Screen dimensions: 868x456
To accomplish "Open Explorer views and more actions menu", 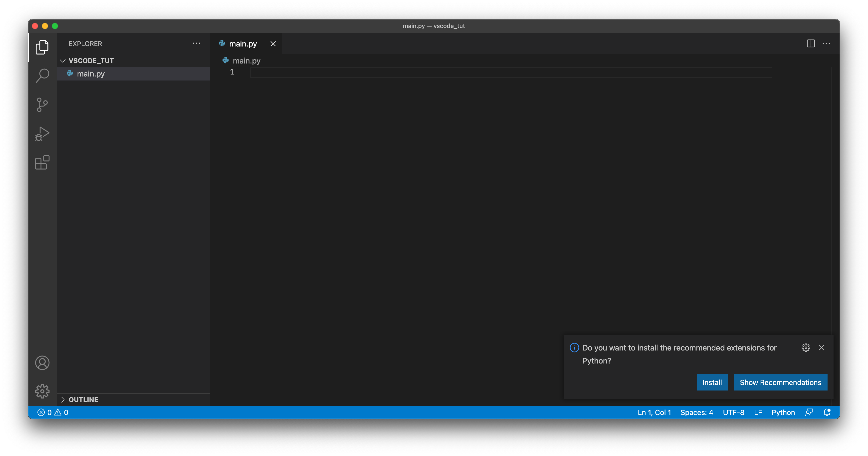I will coord(196,43).
